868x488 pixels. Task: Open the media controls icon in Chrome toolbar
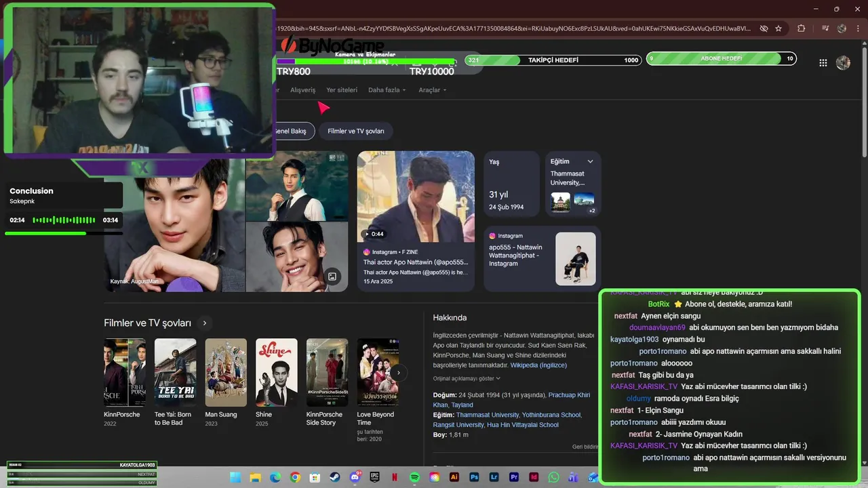click(825, 28)
